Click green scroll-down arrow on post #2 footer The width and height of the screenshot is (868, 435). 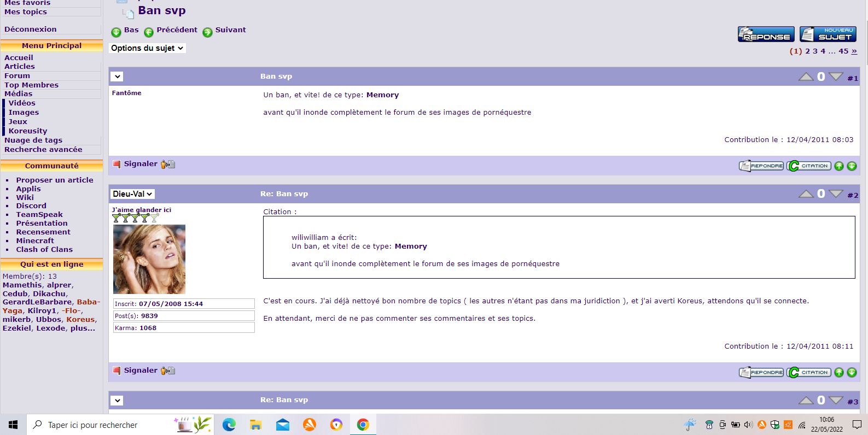pyautogui.click(x=852, y=372)
